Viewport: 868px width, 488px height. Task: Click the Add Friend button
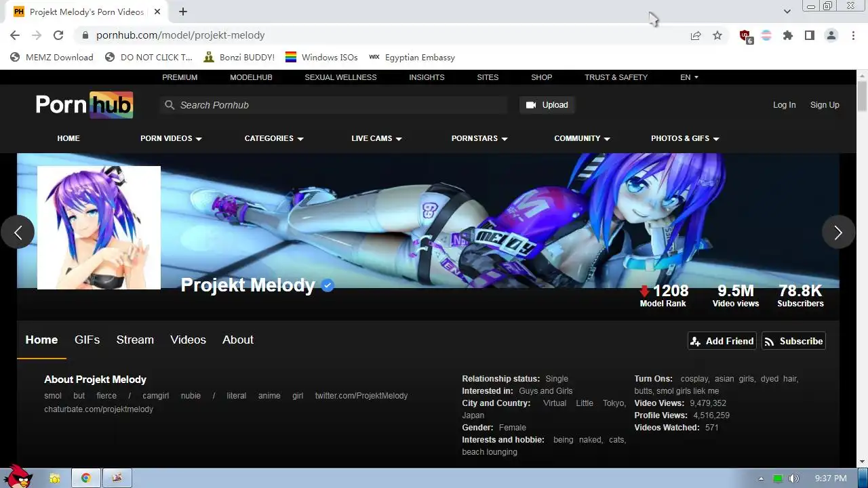pos(722,341)
